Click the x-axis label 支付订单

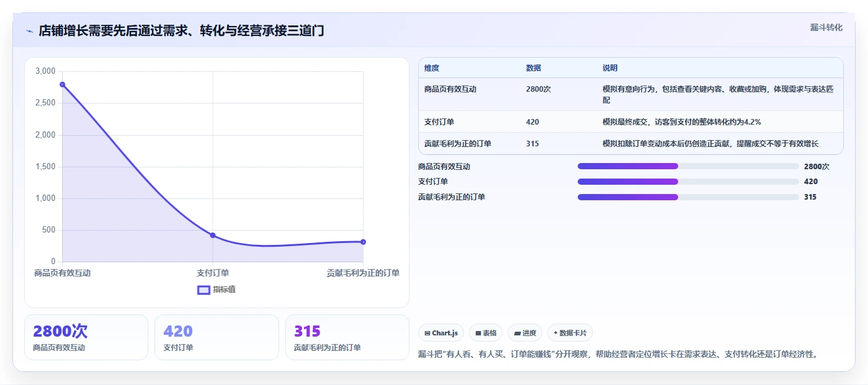[x=213, y=273]
